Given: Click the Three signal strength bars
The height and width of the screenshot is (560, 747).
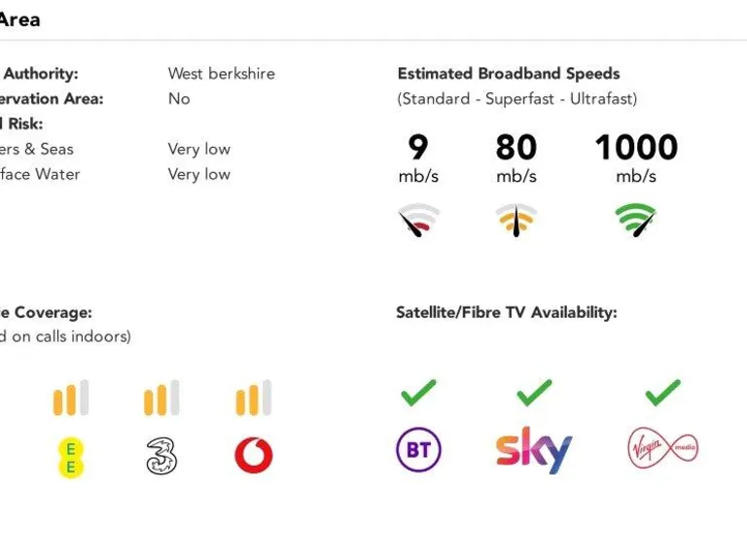Looking at the screenshot, I should tap(161, 399).
